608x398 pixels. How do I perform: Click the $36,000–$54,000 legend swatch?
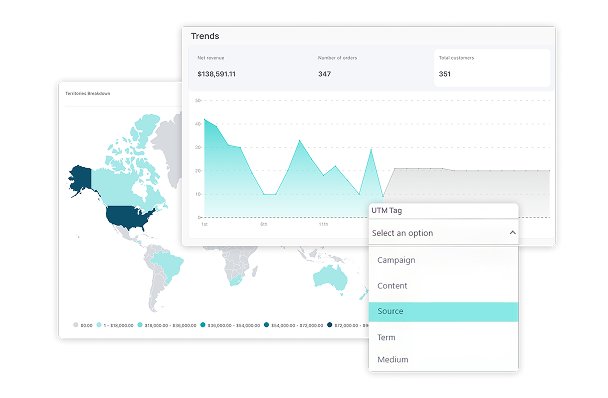tap(203, 325)
